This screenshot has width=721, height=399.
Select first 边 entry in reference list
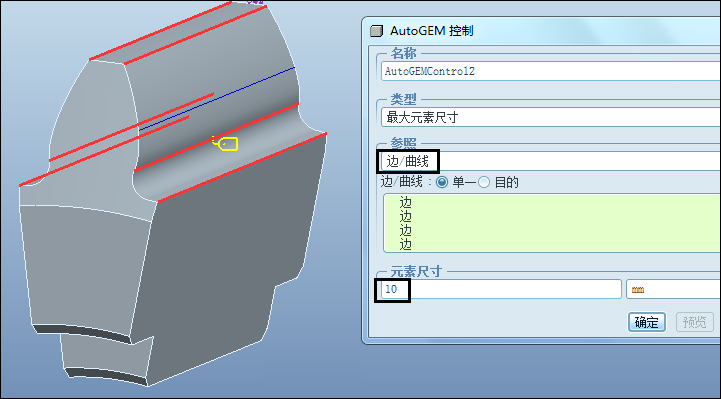pyautogui.click(x=406, y=202)
